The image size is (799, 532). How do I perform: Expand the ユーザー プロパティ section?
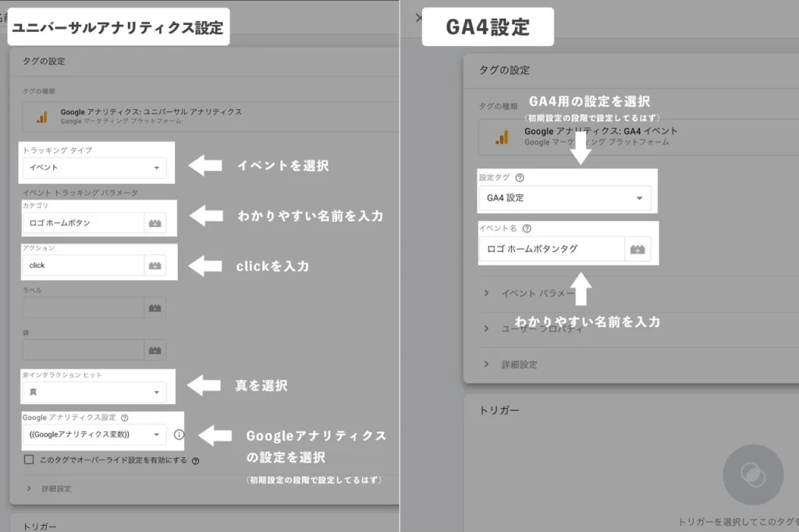pyautogui.click(x=532, y=328)
